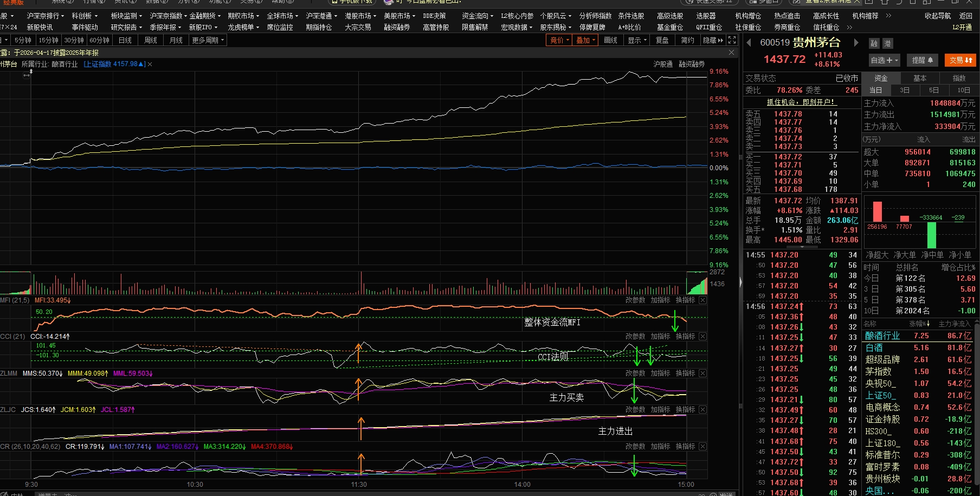Toggle the 简约 simple mode
This screenshot has width=980, height=496.
tap(688, 40)
